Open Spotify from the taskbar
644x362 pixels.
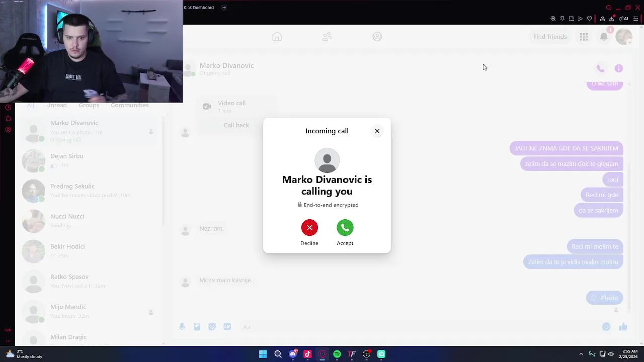pos(337,354)
